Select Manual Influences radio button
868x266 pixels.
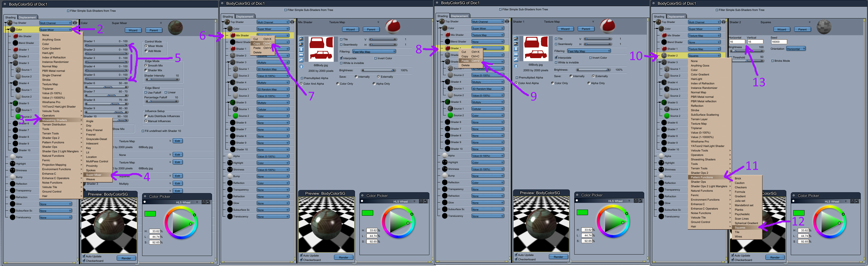tap(146, 121)
